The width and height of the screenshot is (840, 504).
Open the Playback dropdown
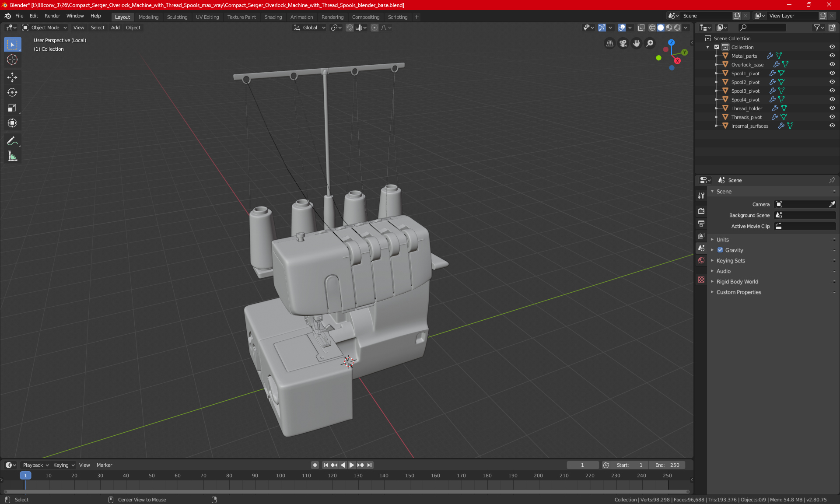pyautogui.click(x=35, y=465)
